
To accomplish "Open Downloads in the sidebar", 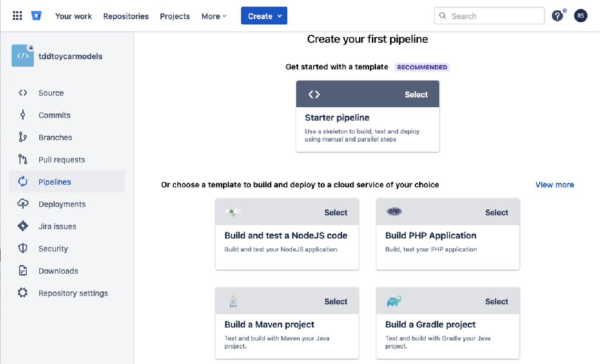I will [x=67, y=271].
